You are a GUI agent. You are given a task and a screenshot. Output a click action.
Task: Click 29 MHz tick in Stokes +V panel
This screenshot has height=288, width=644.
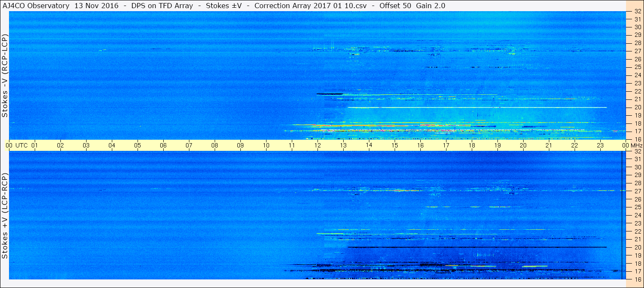tap(638, 175)
